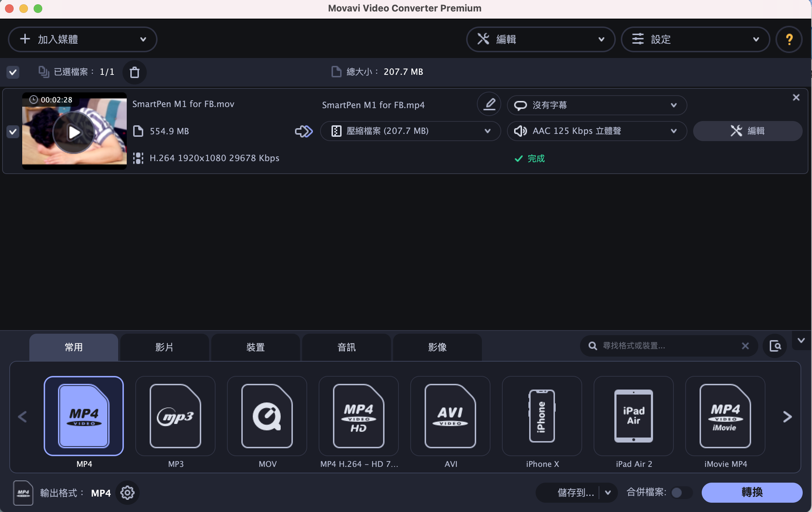Pick the iPad Air 2 preset
812x512 pixels.
[634, 416]
